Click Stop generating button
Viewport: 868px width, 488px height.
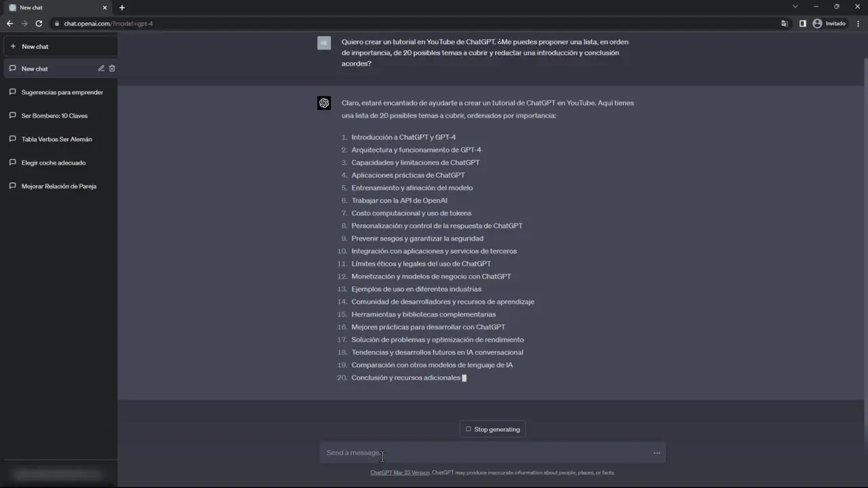492,429
